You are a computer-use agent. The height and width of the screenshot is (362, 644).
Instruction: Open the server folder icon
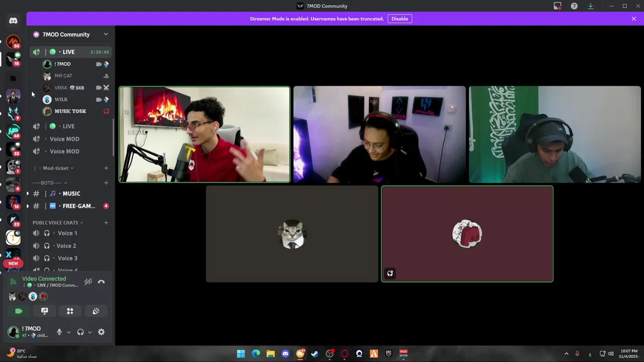[13, 78]
